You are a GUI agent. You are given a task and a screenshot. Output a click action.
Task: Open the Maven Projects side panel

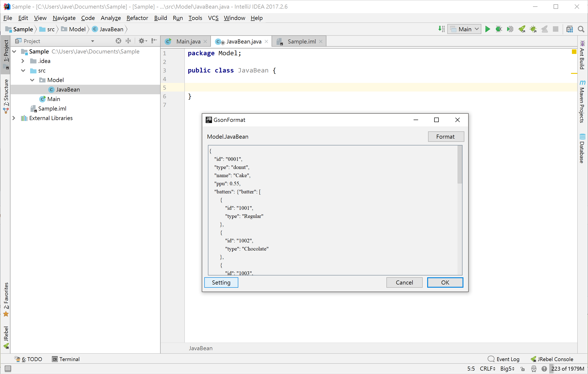coord(582,101)
